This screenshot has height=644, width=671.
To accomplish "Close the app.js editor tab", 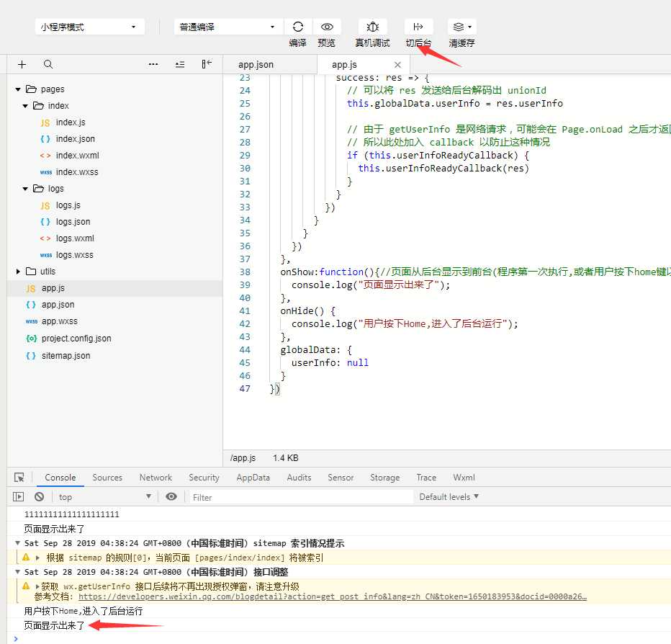I will pos(397,65).
